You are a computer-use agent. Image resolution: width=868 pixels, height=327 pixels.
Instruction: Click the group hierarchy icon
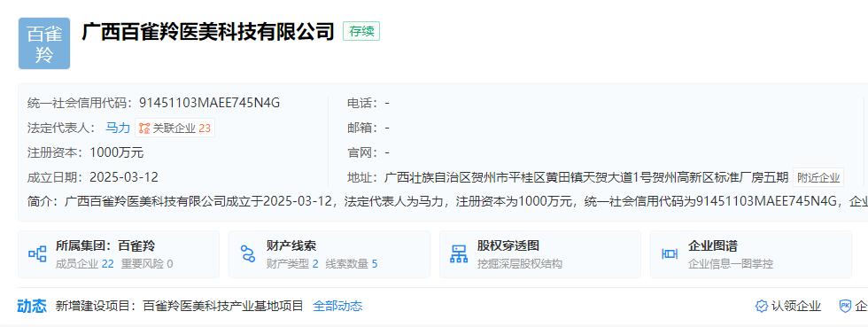(37, 254)
